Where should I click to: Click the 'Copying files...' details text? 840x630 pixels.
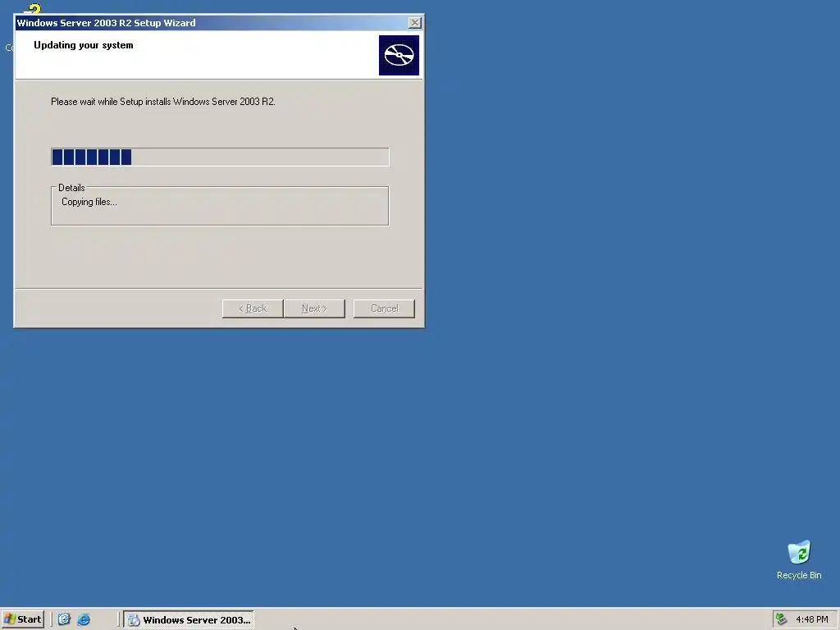click(89, 202)
